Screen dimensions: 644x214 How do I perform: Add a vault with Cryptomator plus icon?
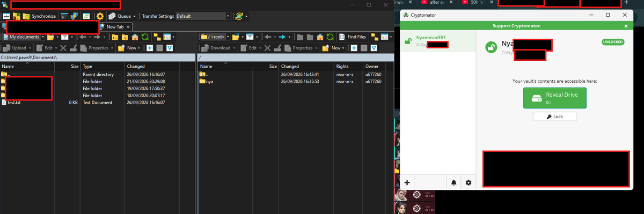[407, 183]
